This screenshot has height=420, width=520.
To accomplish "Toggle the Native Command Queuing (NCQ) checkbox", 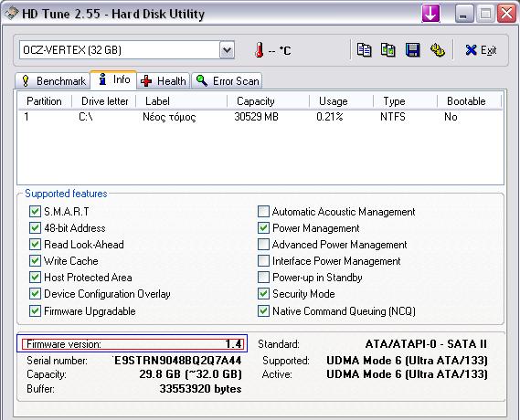I will click(x=263, y=310).
